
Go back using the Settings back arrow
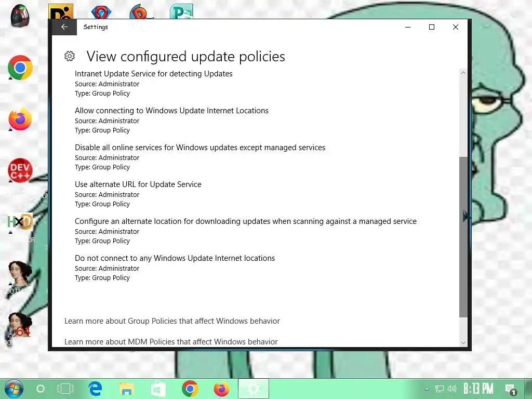click(x=64, y=27)
